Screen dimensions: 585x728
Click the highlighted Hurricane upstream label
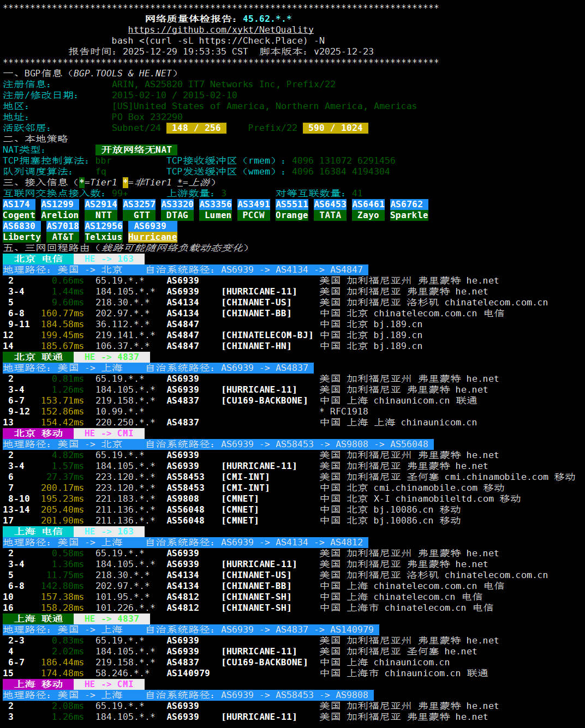tap(153, 237)
